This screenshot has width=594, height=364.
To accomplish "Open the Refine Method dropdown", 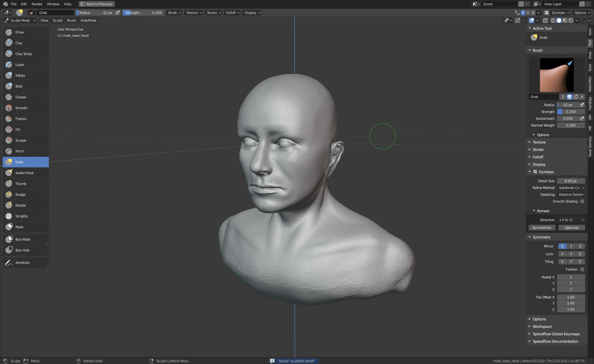I will pyautogui.click(x=571, y=188).
